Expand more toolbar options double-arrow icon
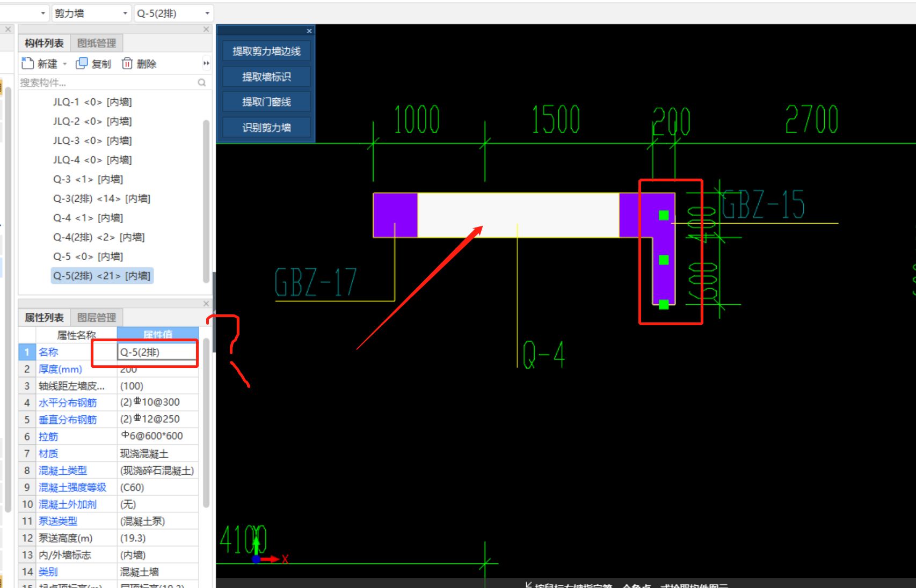The height and width of the screenshot is (588, 916). tap(206, 63)
